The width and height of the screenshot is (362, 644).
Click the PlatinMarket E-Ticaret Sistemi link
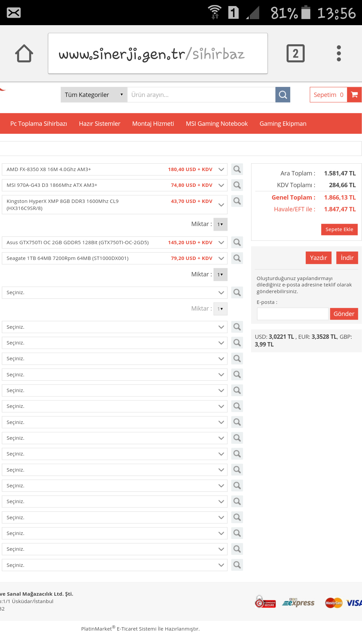140,629
